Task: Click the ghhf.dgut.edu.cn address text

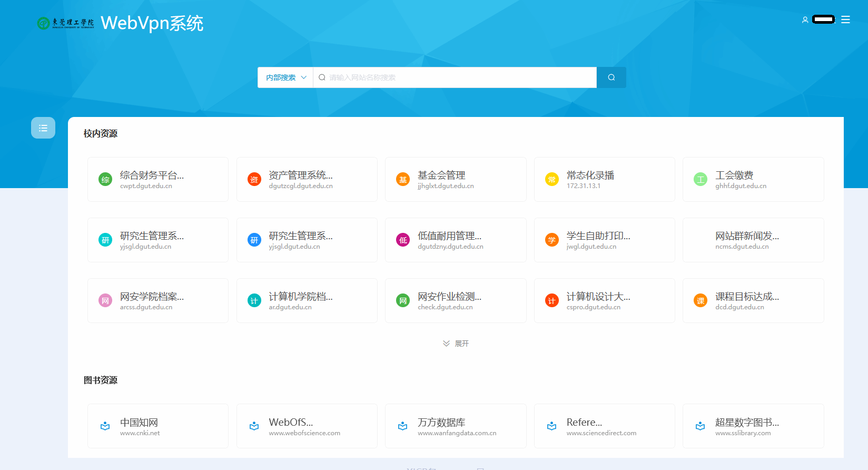Action: point(741,186)
